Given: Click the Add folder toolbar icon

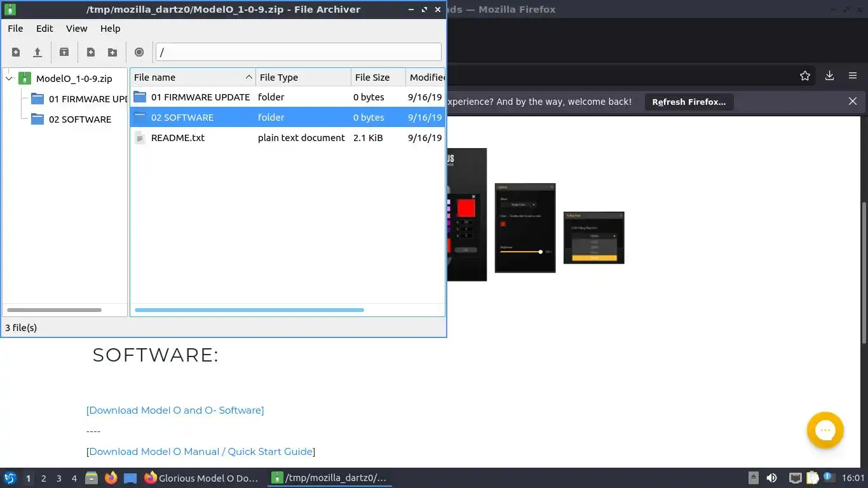Looking at the screenshot, I should pyautogui.click(x=112, y=52).
